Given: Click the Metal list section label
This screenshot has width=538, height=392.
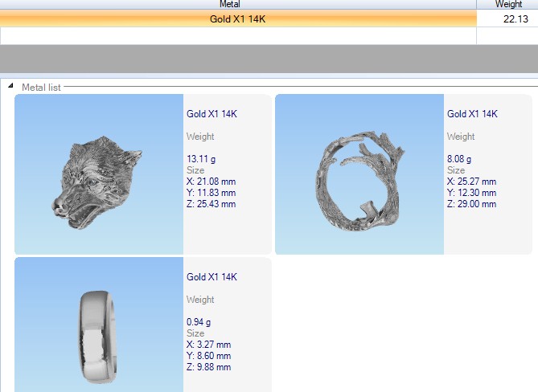Looking at the screenshot, I should click(41, 87).
